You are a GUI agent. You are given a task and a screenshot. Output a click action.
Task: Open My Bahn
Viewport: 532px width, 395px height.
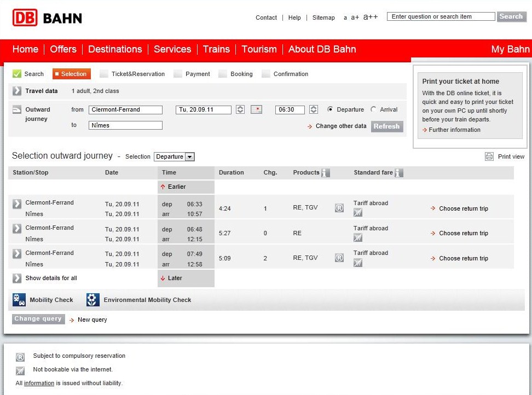coord(510,49)
